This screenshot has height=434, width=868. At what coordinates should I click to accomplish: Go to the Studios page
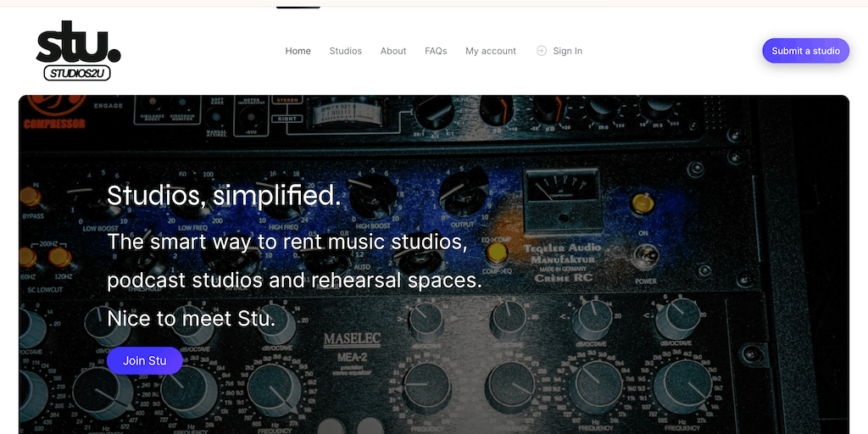pos(346,51)
